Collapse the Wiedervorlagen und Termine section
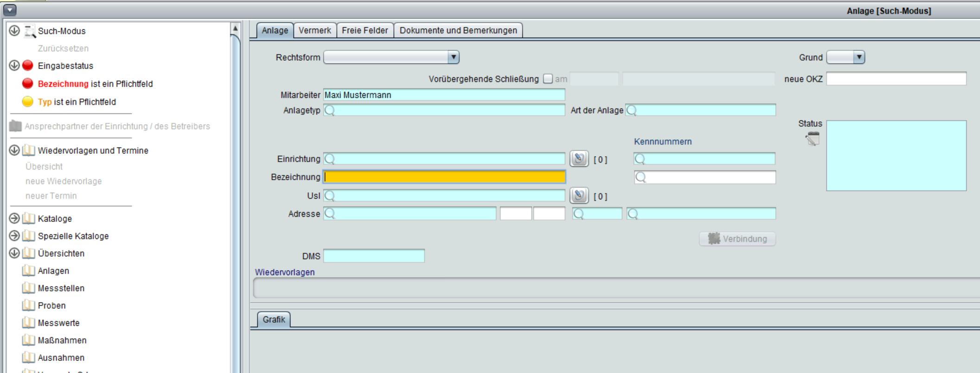Screen dimensions: 980x373 coord(14,150)
